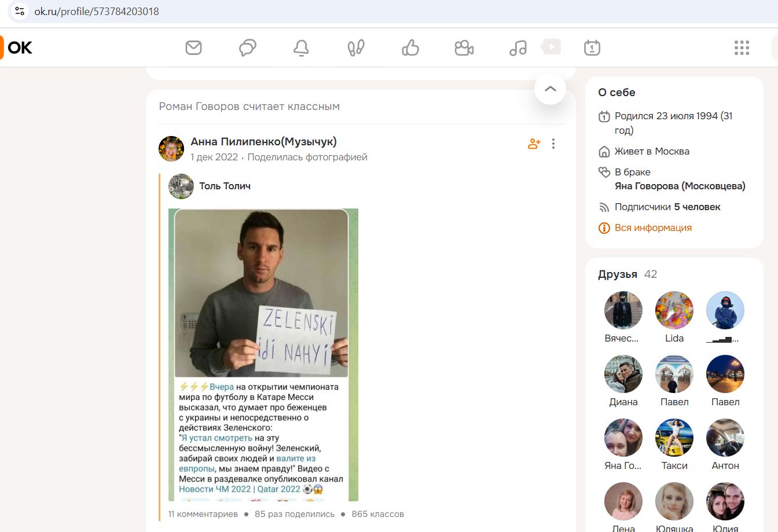Open the music note icon

pyautogui.click(x=517, y=47)
